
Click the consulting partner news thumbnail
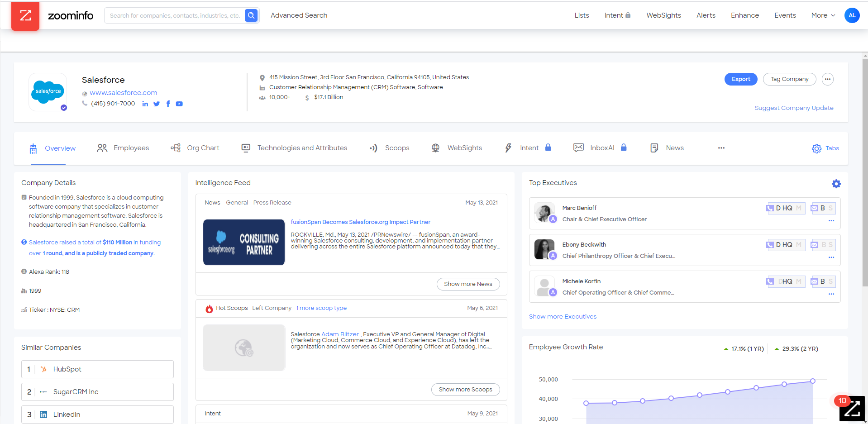(244, 242)
